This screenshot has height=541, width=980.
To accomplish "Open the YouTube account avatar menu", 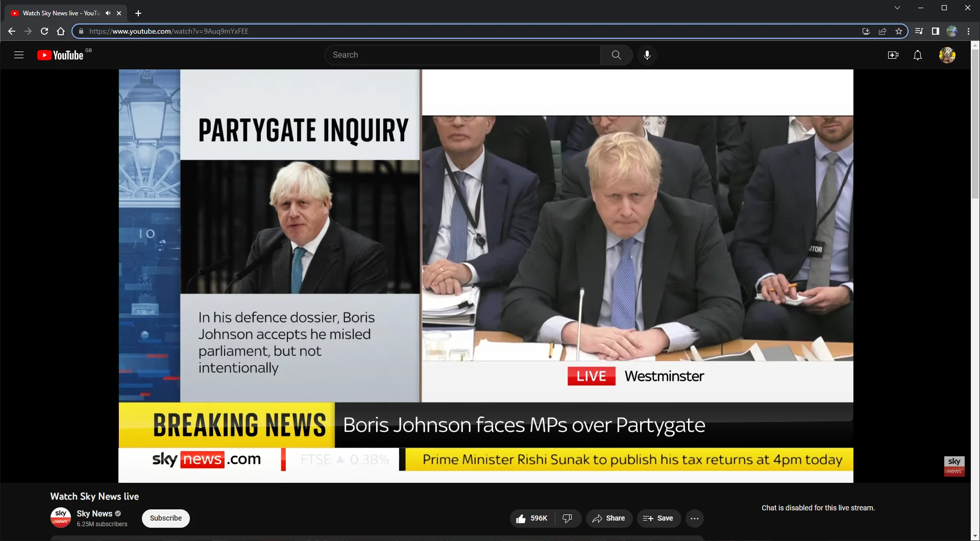I will (x=947, y=55).
